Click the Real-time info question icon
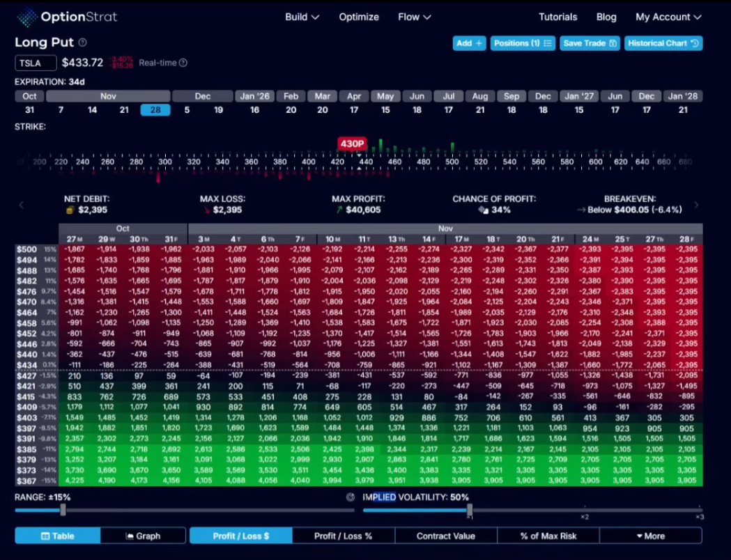 (x=183, y=63)
